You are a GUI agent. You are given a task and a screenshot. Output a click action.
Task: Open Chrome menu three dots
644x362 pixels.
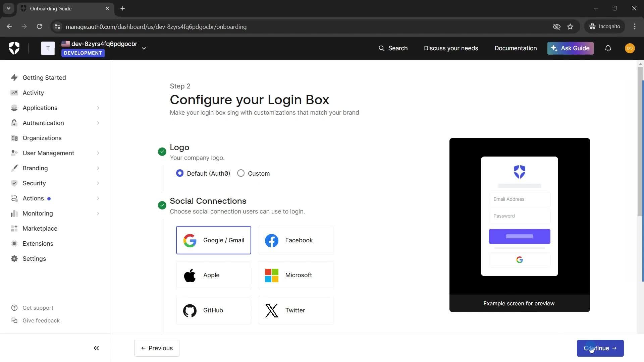pyautogui.click(x=635, y=27)
